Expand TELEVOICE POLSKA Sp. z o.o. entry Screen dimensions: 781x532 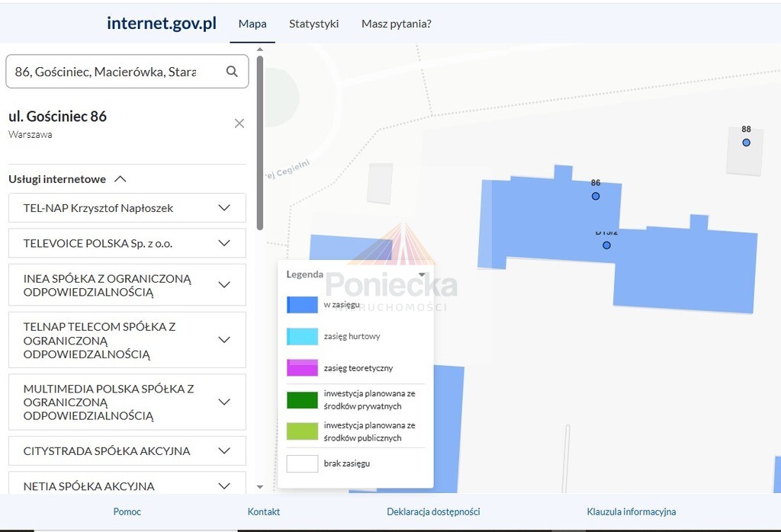pyautogui.click(x=224, y=243)
